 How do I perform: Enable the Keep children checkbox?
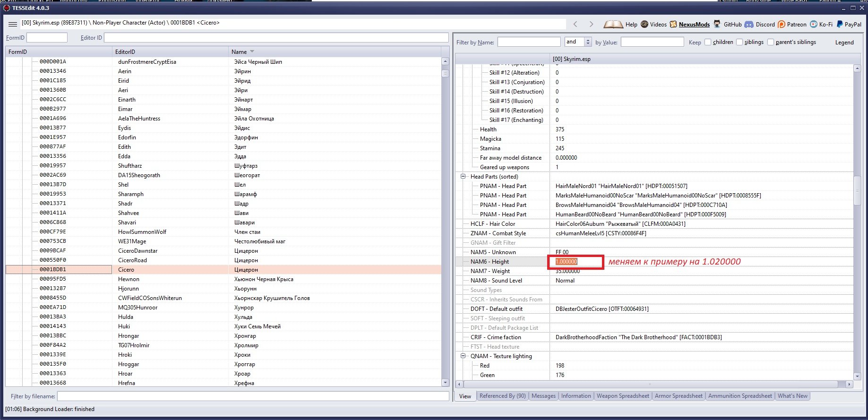708,42
